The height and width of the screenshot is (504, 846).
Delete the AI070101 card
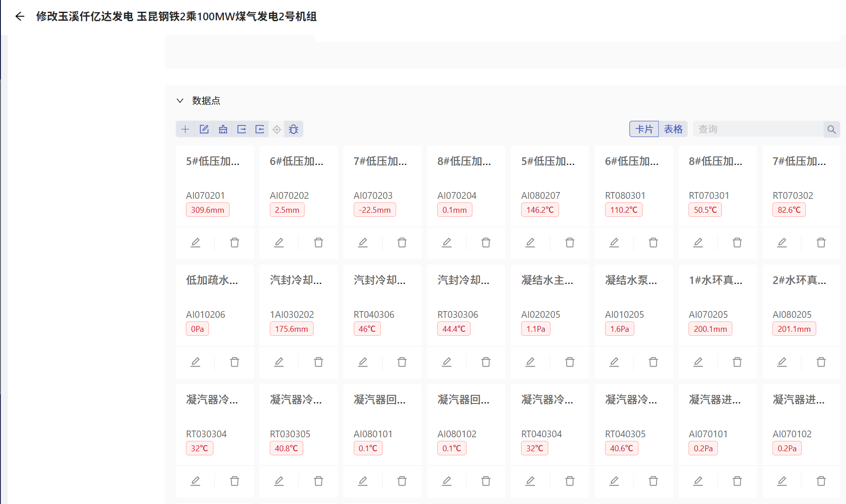point(737,481)
